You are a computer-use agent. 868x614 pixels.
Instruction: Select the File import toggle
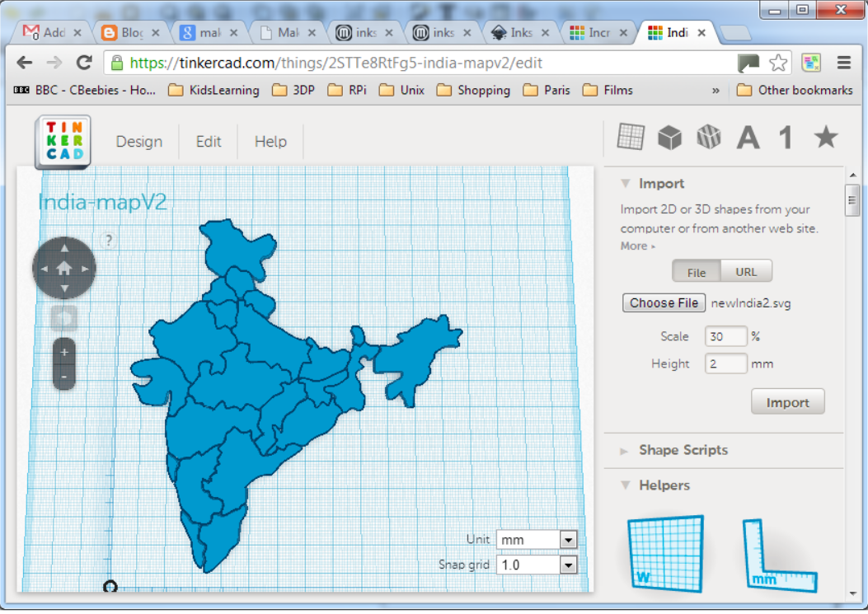click(x=697, y=272)
